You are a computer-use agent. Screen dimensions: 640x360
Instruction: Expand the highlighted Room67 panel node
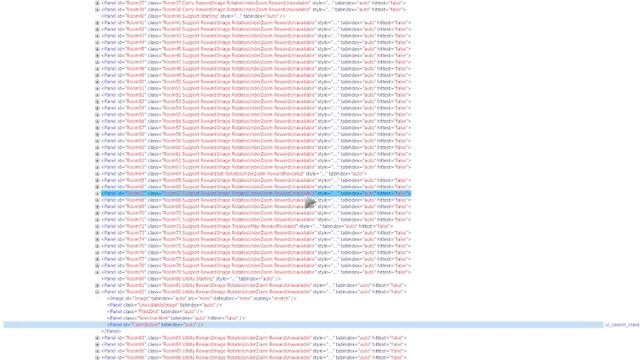(97, 193)
